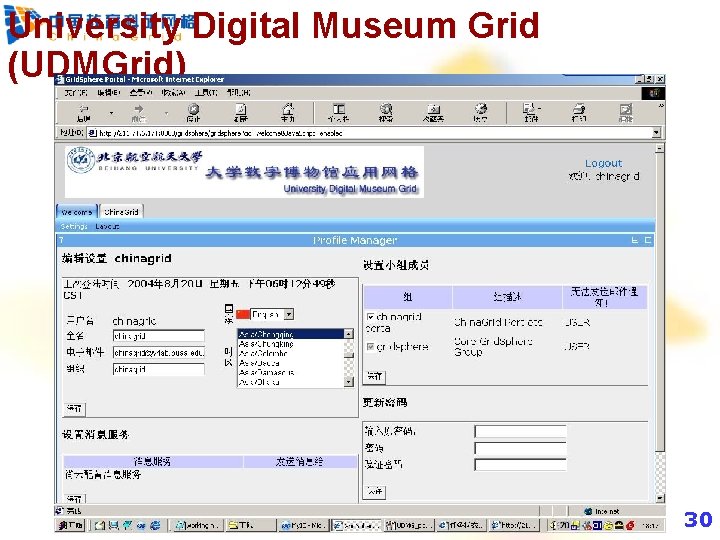Click save button under password fields
The image size is (720, 540).
tap(375, 492)
